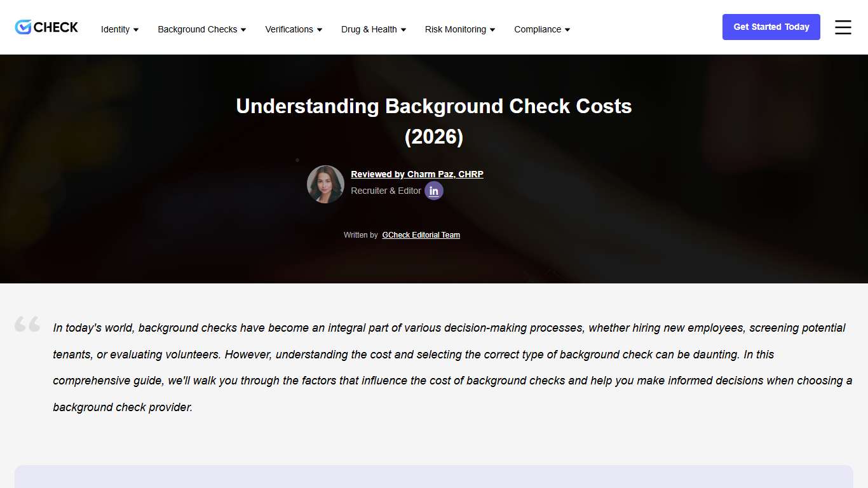Click the article title heading
The height and width of the screenshot is (488, 868).
point(434,121)
